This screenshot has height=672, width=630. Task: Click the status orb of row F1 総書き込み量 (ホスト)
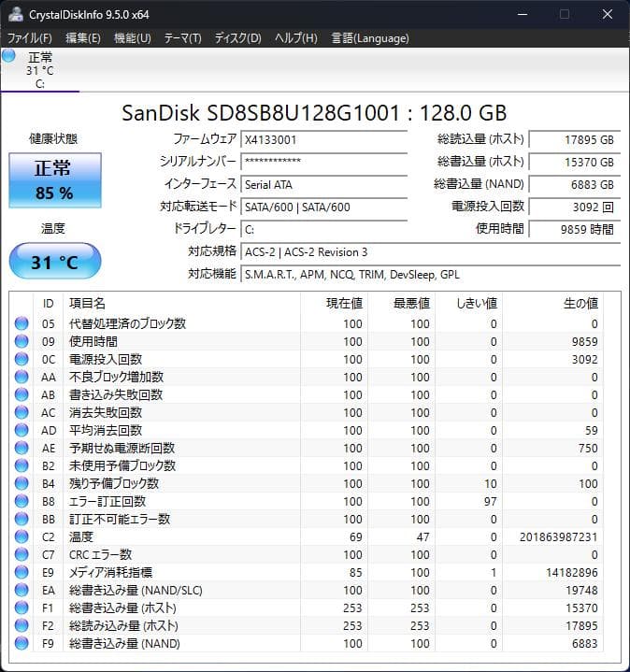21,608
